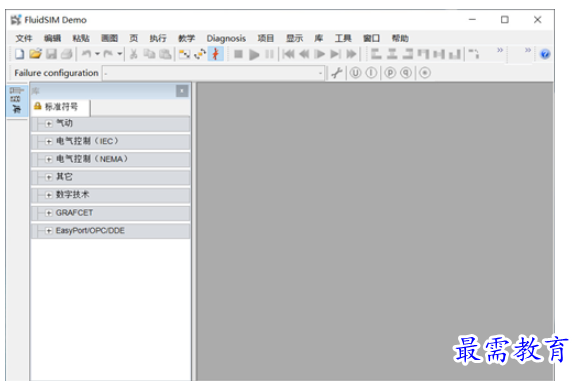Open the undo history dropdown arrow
Screen dimensions: 577x381
[97, 54]
